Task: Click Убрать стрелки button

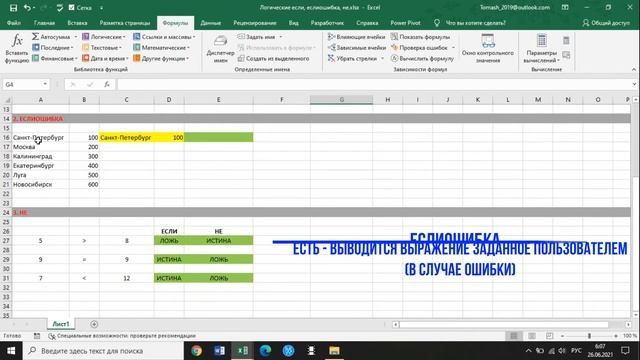Action: pyautogui.click(x=353, y=58)
